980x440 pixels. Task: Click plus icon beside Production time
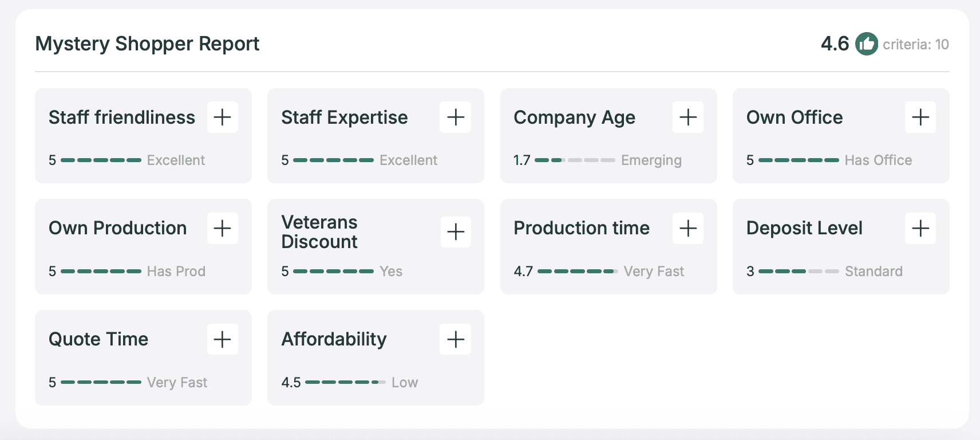coord(687,229)
